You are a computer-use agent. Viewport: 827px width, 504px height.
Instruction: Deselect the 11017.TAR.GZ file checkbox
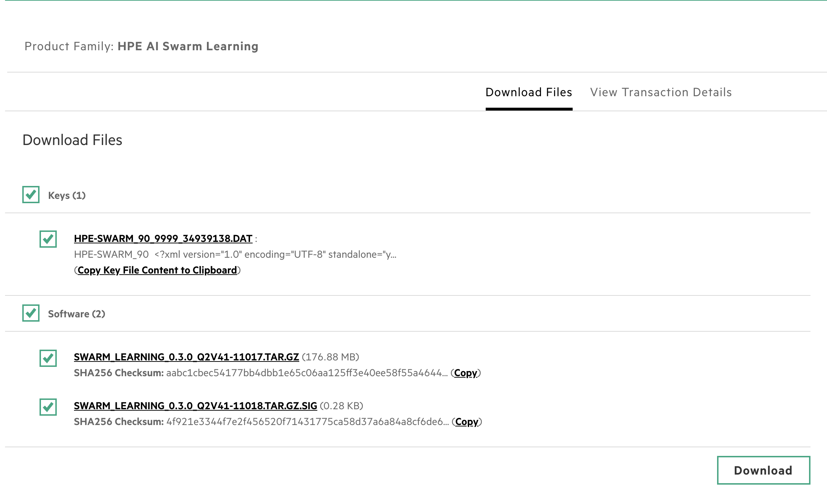pos(48,358)
